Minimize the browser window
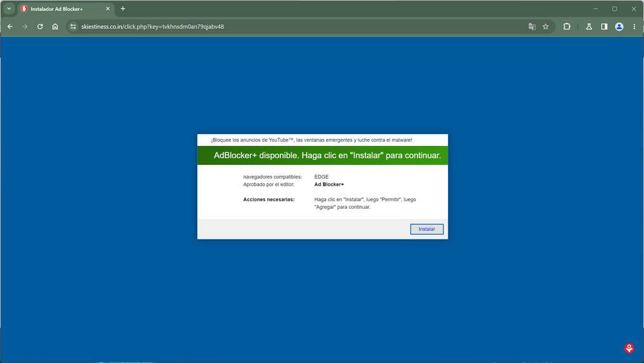This screenshot has width=644, height=363. (596, 9)
